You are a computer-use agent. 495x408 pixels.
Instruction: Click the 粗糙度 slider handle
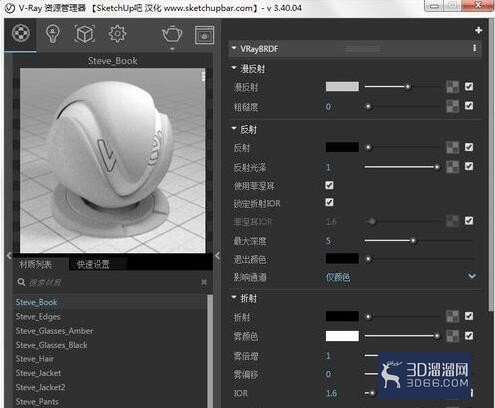pyautogui.click(x=368, y=107)
